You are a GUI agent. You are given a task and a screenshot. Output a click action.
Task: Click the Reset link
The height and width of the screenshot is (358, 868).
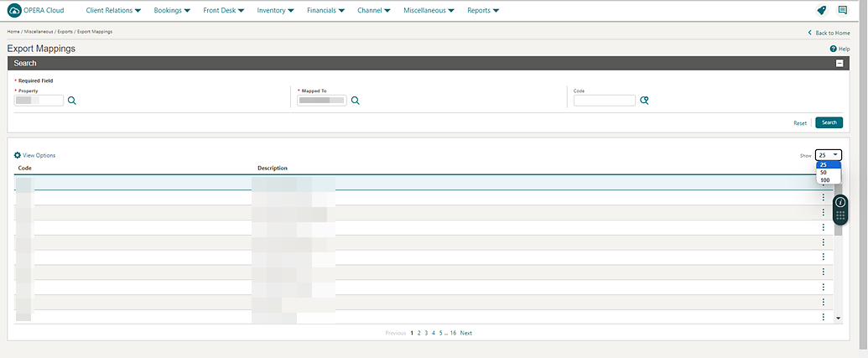(x=800, y=123)
